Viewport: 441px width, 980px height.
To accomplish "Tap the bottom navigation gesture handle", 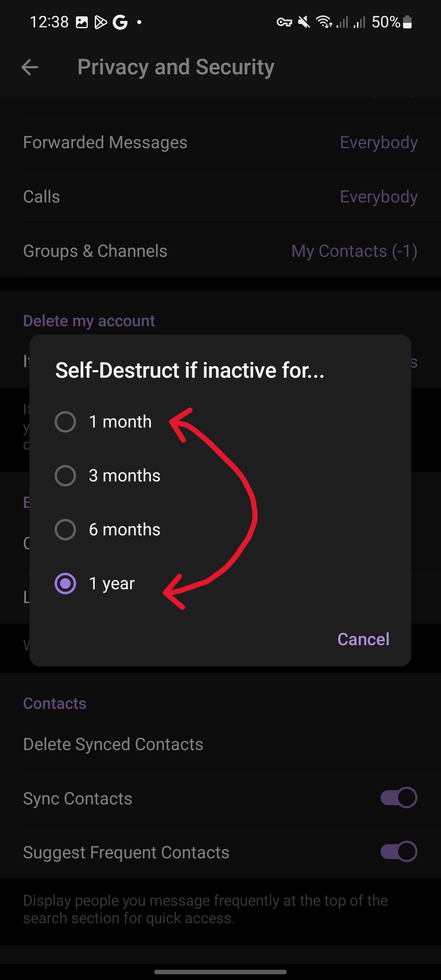I will tap(220, 972).
